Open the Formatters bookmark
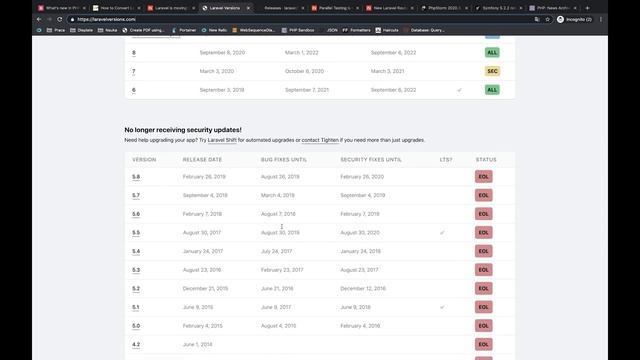 click(x=356, y=30)
